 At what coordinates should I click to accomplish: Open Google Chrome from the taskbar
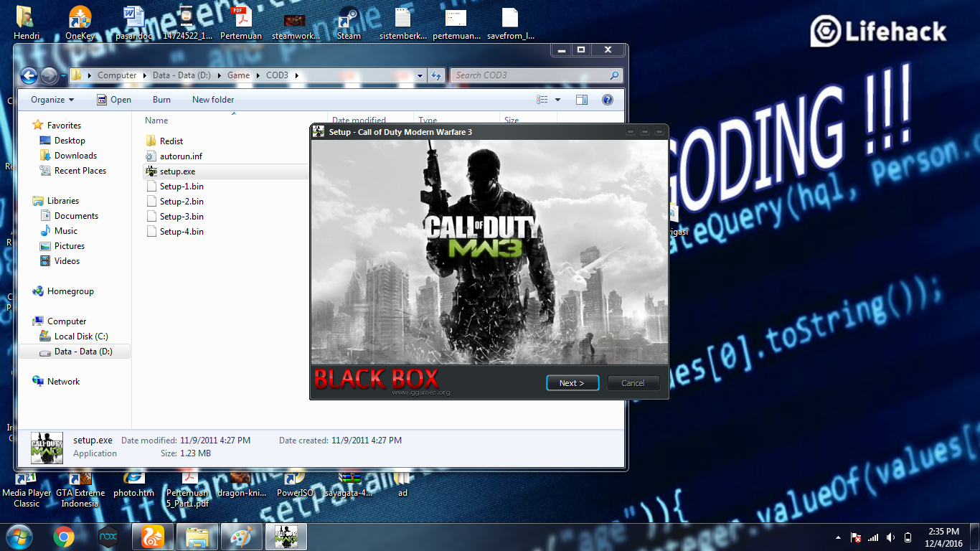[63, 537]
